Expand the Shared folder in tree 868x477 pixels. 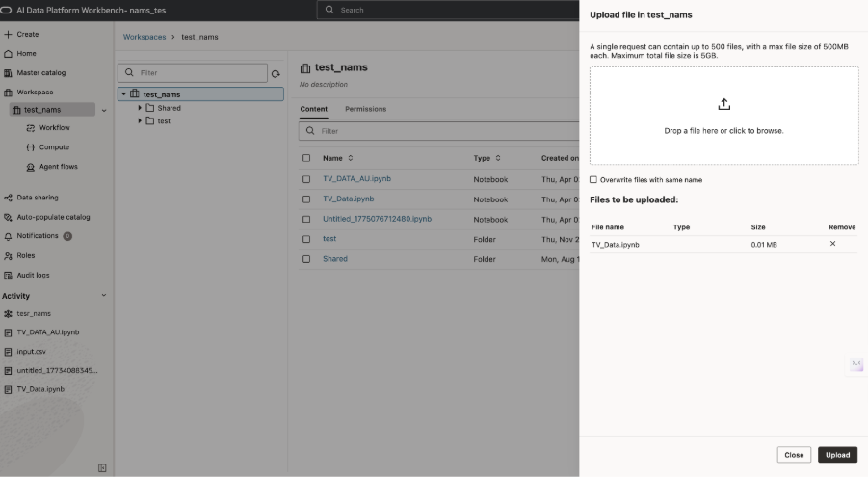pos(140,108)
